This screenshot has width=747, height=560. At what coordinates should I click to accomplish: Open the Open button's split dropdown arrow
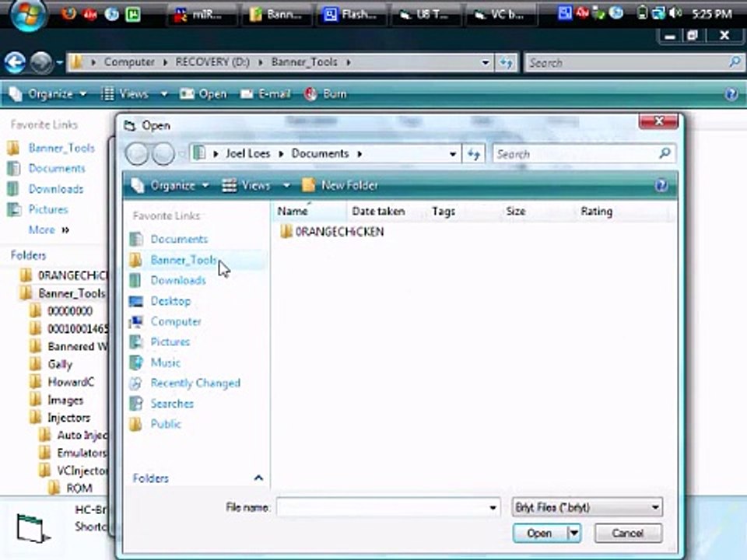point(574,534)
